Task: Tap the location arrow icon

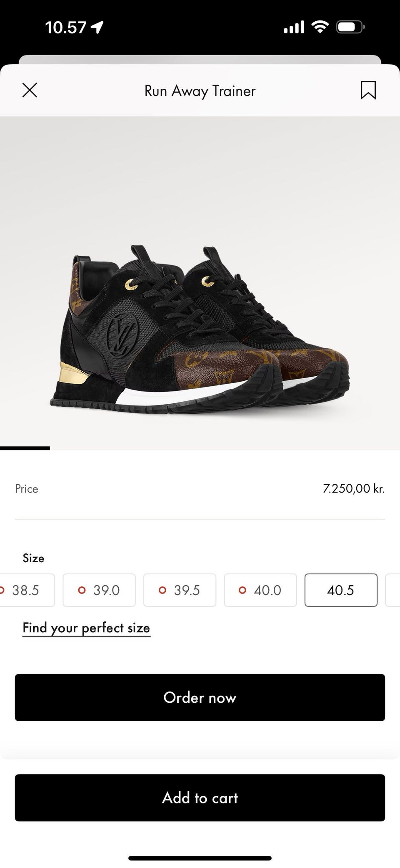Action: pos(97,28)
